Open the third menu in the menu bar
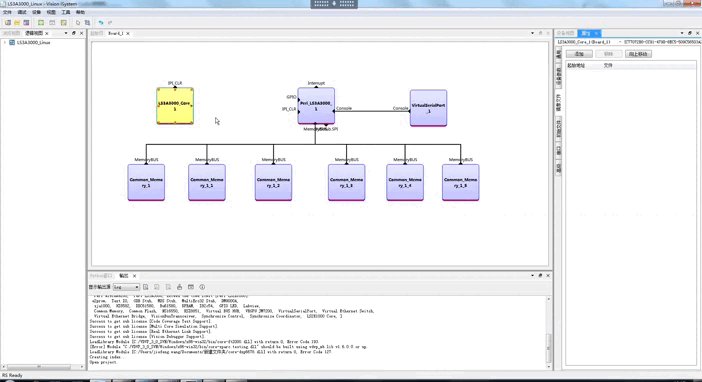This screenshot has height=382, width=702. click(37, 12)
